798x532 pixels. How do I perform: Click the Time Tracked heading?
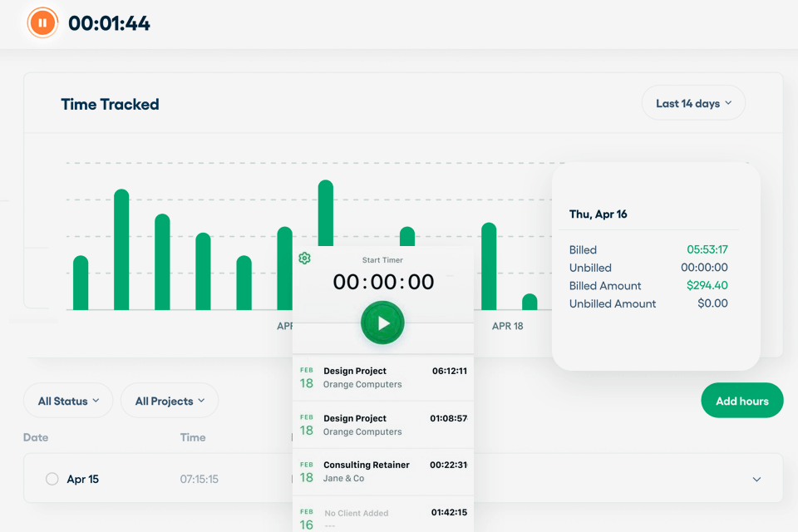point(110,105)
